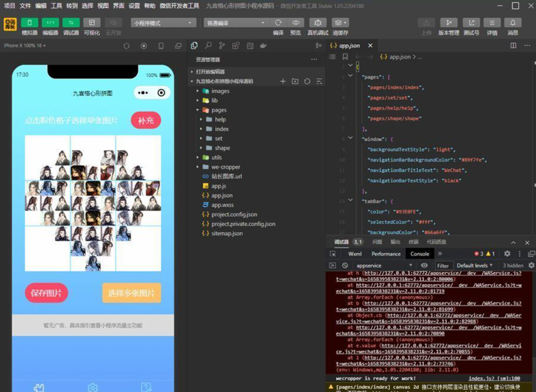Open the appservice context dropdown
Screen dimensions: 536x392
coord(384,265)
